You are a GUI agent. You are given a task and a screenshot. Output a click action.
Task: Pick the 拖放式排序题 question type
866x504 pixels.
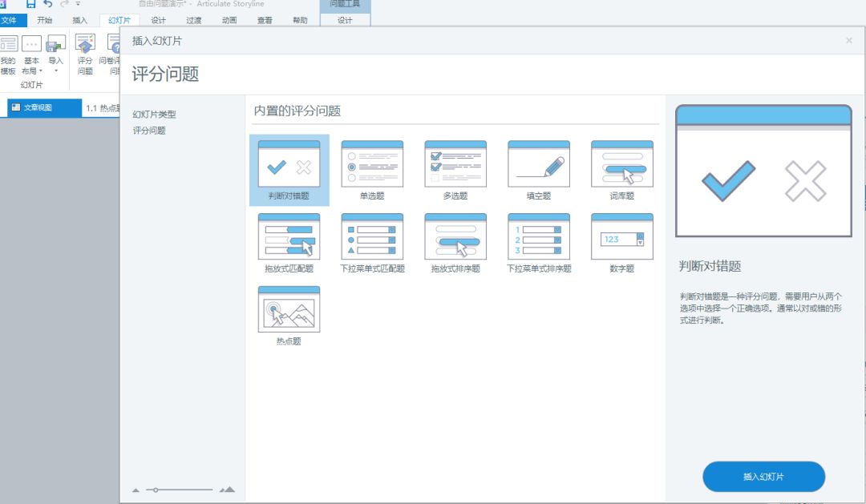pyautogui.click(x=455, y=243)
